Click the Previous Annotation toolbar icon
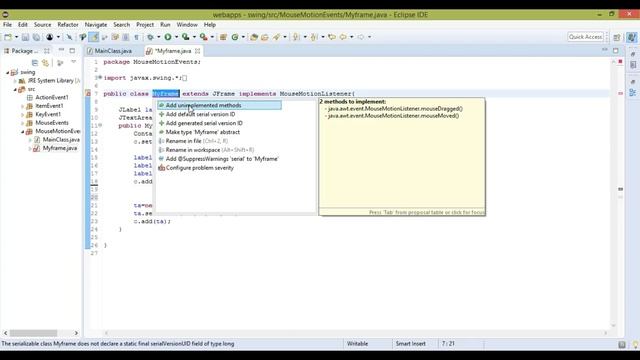This screenshot has height=360, width=640. [x=314, y=37]
